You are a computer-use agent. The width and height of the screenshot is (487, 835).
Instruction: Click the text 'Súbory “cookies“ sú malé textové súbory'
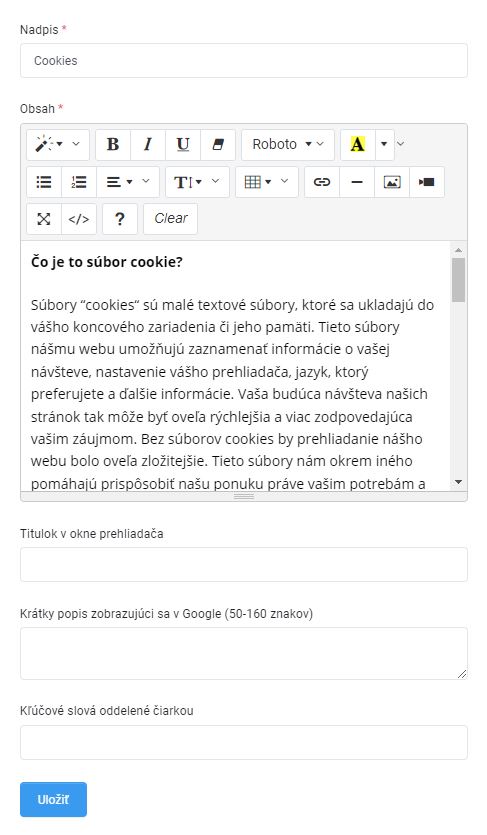[165, 305]
